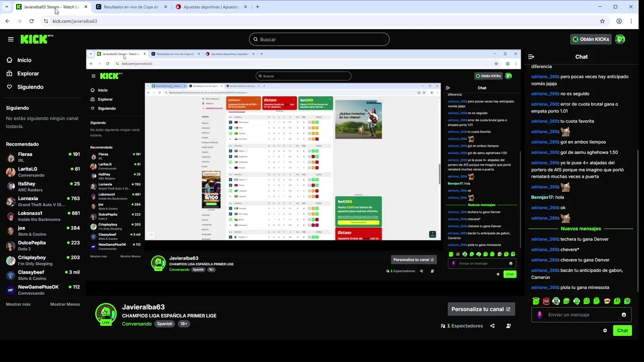Click the Javieralba63 channel name
This screenshot has height=362, width=644.
point(143,307)
